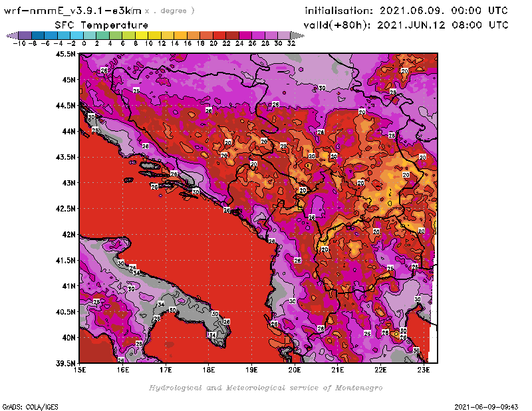532x411 pixels.
Task: Pick the 30 to 32 light purple legend swatch
Action: click(284, 35)
